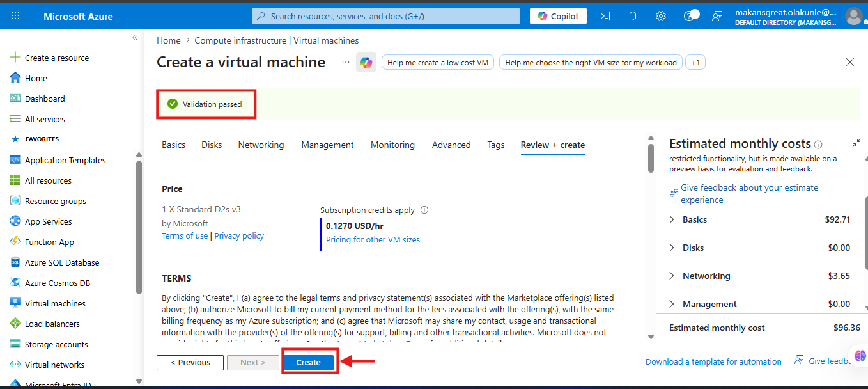
Task: Click Download a template for automation
Action: [713, 361]
